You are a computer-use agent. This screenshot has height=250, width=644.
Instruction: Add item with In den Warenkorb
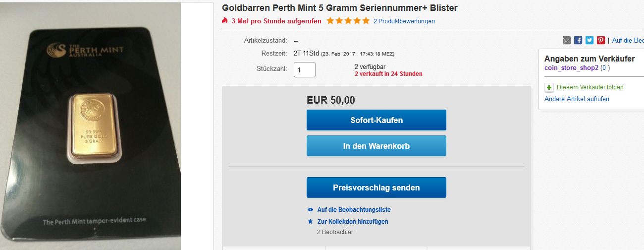tap(376, 146)
